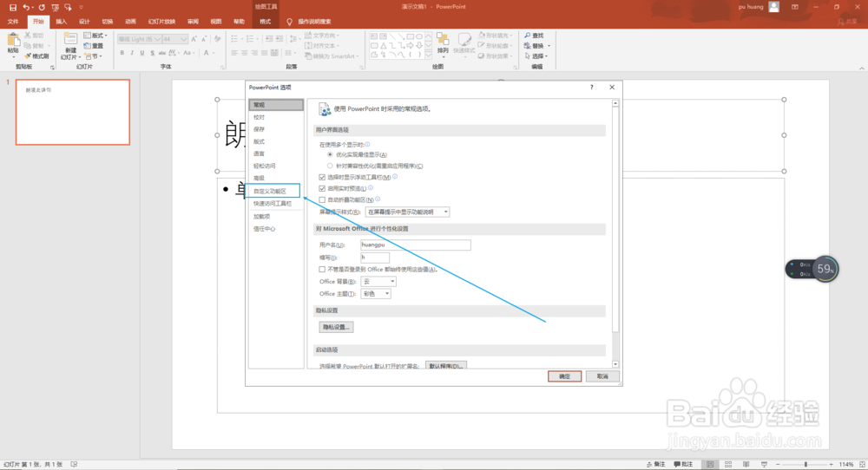Click the Increase Font Size icon

pyautogui.click(x=194, y=39)
